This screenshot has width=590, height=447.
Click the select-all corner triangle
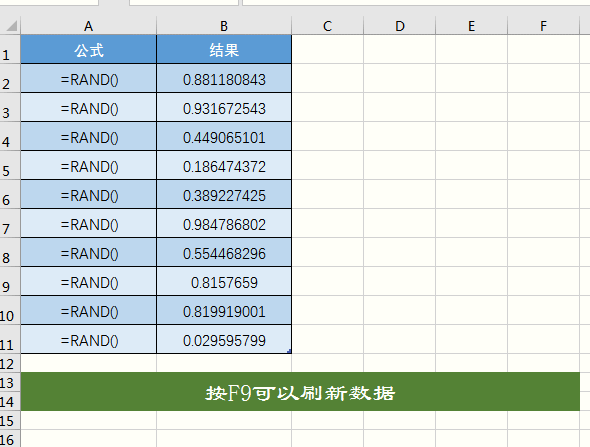11,26
